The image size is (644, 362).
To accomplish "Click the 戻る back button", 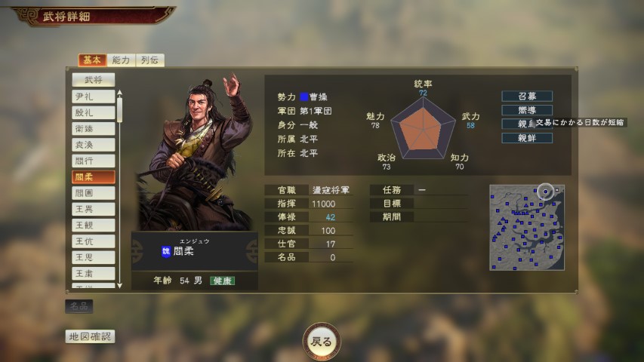I will point(322,342).
